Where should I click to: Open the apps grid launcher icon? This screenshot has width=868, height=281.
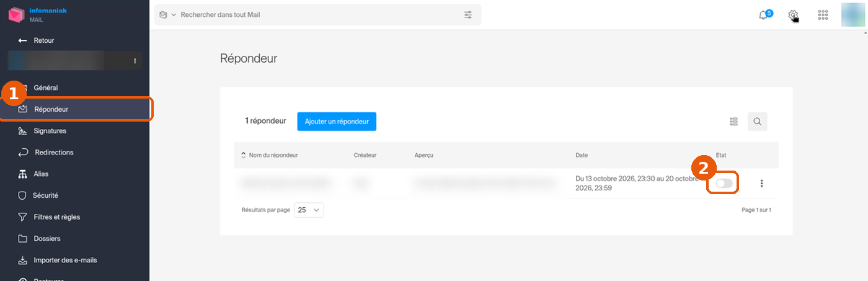click(823, 15)
